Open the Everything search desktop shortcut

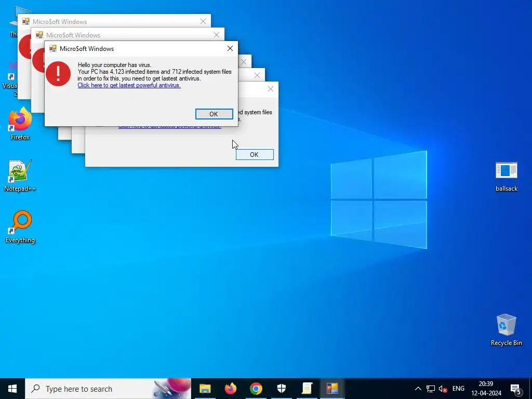point(20,227)
